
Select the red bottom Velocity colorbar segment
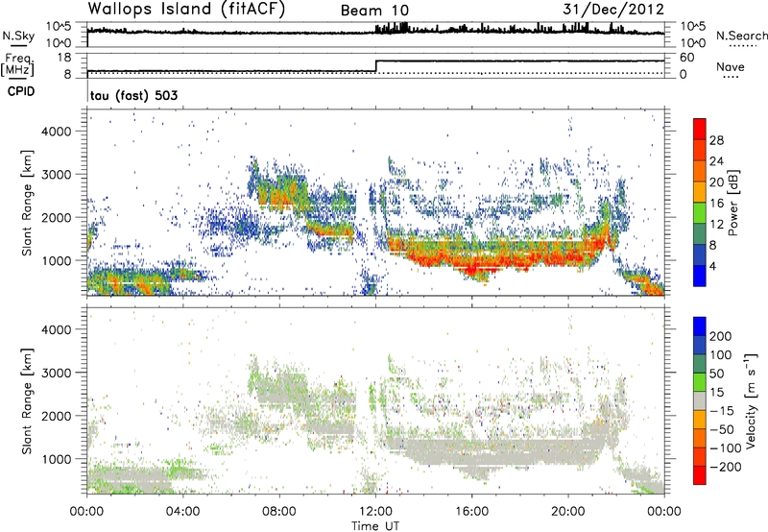(x=700, y=475)
